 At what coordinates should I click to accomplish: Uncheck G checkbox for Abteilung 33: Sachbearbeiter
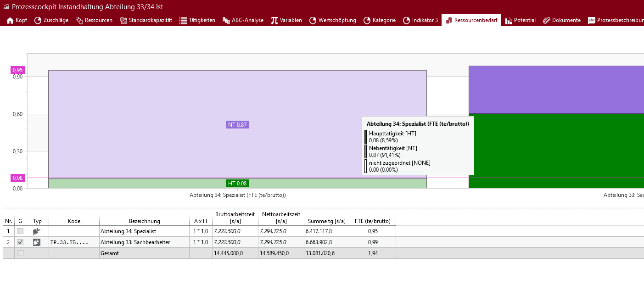coord(20,242)
